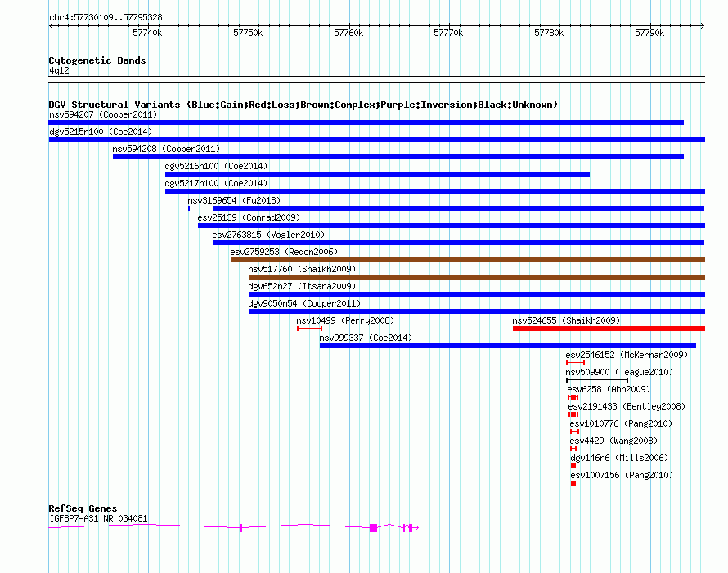Click the nsv594207 (Cooper2011) text label
This screenshot has height=573, width=728.
tap(103, 114)
